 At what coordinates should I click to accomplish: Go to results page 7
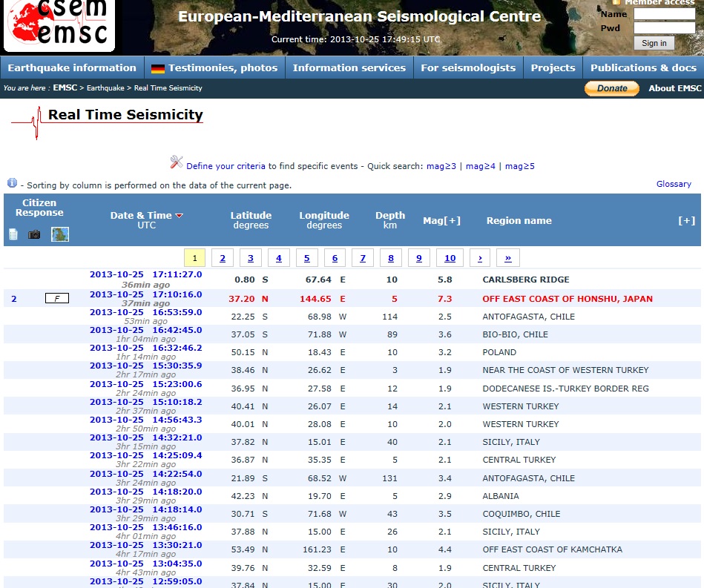(x=363, y=258)
